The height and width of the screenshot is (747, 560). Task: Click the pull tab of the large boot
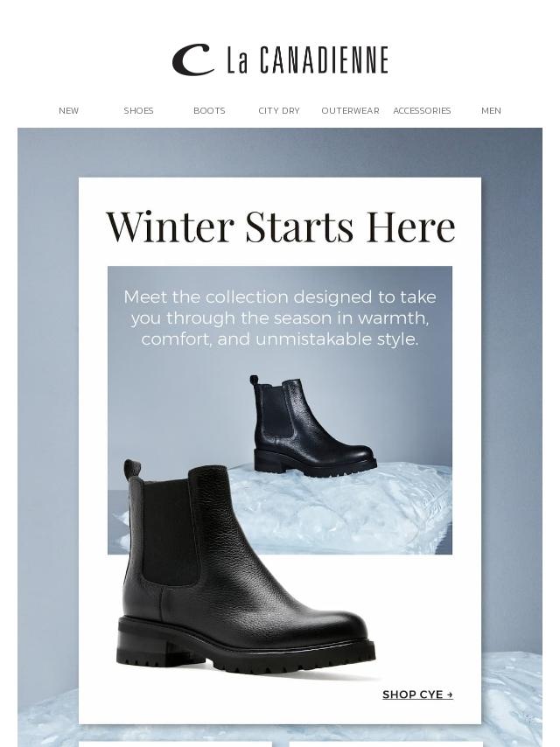133,471
